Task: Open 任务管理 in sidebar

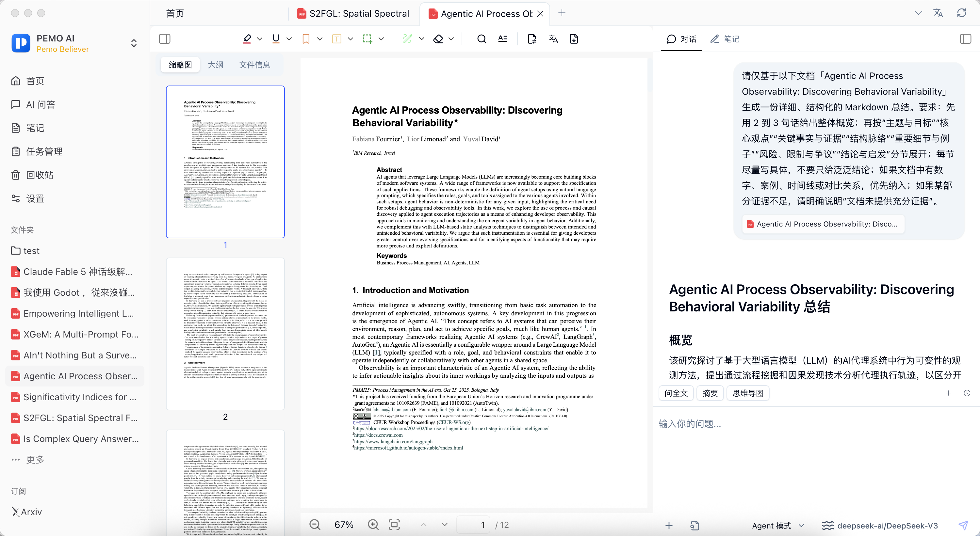Action: click(x=74, y=152)
